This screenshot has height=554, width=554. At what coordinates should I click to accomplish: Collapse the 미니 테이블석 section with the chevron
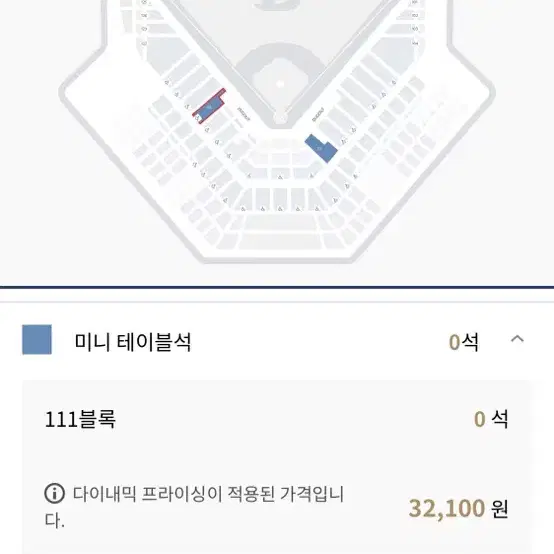click(x=517, y=340)
